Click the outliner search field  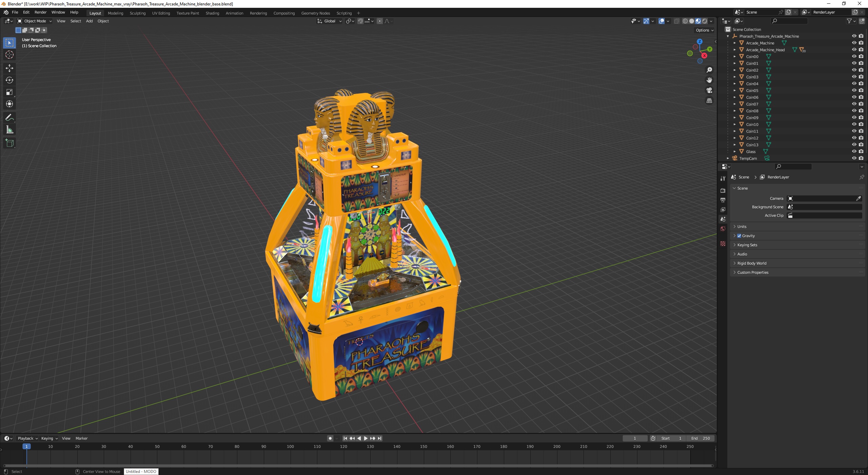(x=789, y=21)
